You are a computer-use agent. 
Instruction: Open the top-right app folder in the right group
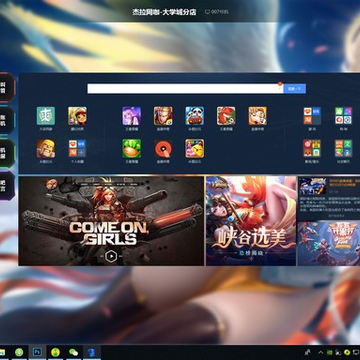coord(343,116)
